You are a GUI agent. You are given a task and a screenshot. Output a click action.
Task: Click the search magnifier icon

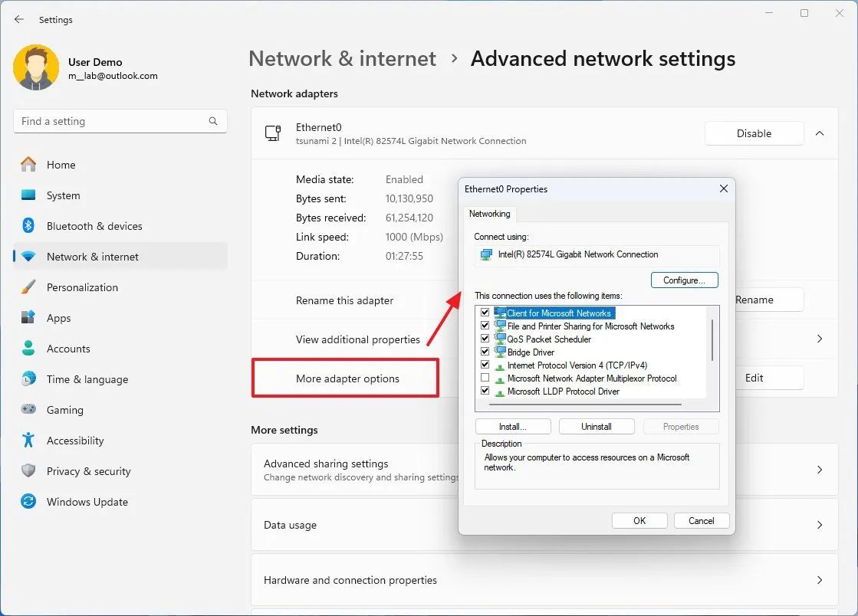[x=213, y=121]
